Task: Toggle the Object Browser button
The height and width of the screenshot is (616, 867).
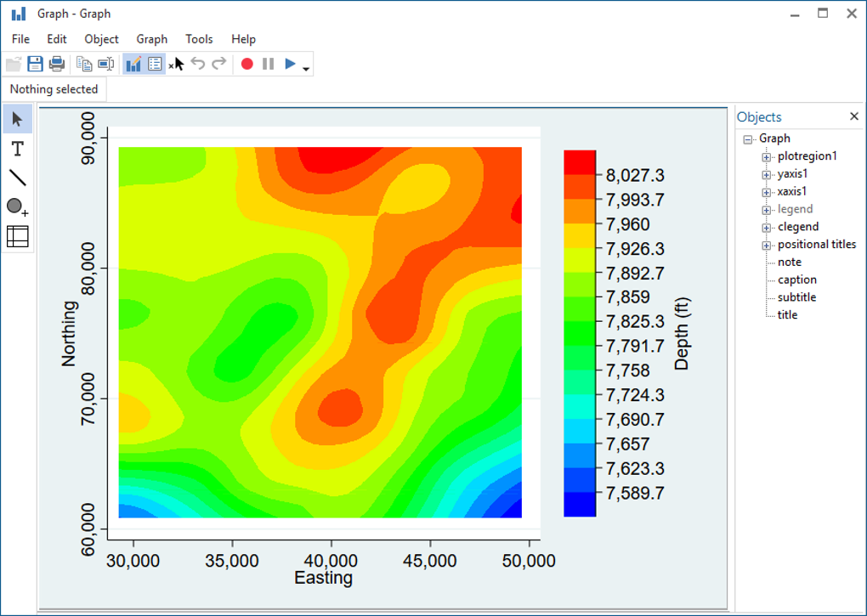Action: [155, 64]
